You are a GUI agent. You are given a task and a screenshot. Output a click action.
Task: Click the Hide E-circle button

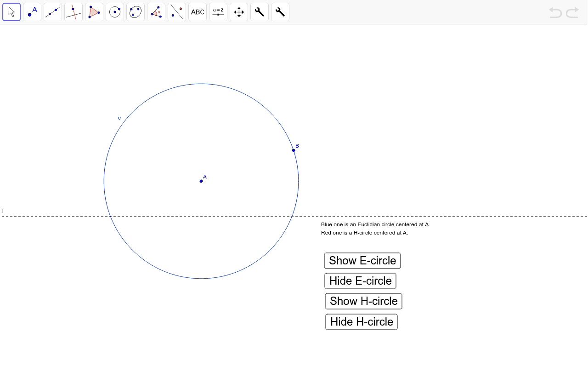[361, 281]
